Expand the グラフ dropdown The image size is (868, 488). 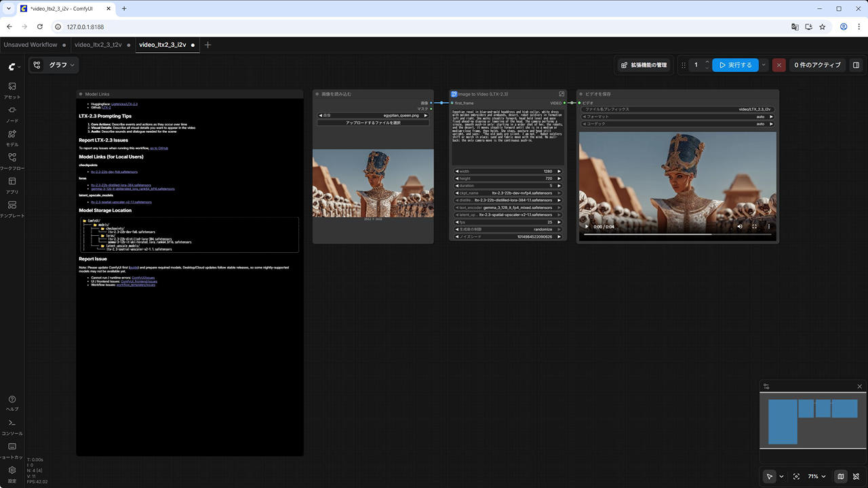61,65
